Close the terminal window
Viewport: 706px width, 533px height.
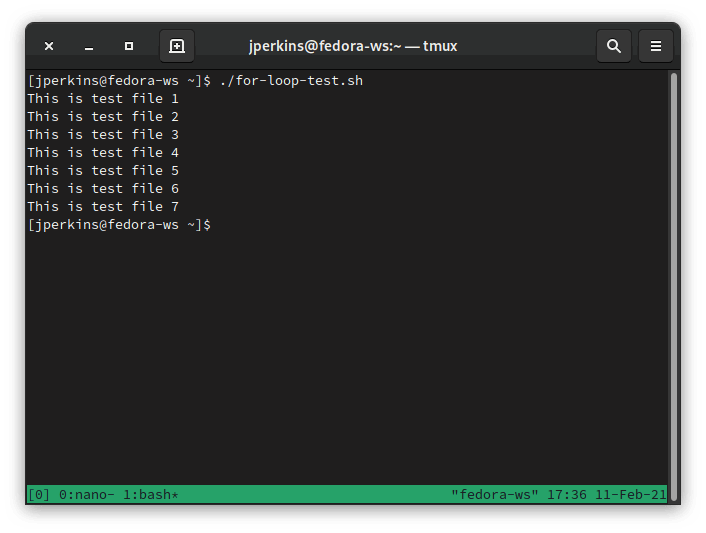tap(49, 46)
